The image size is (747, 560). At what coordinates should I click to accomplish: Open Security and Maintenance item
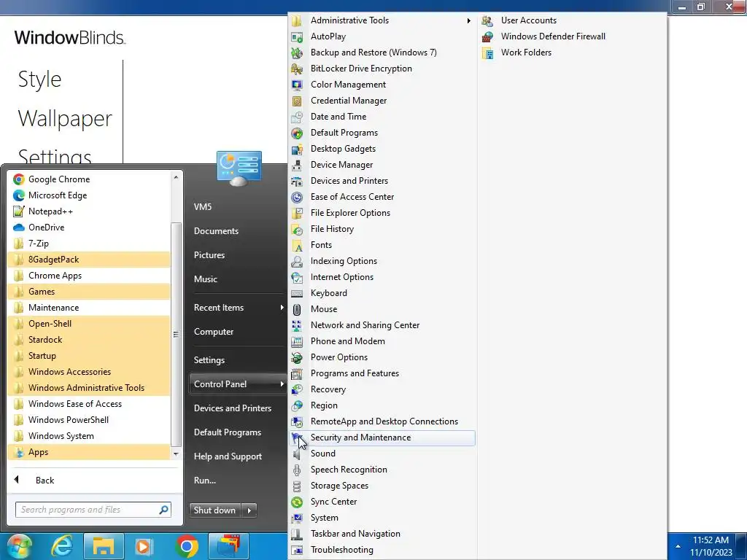click(382, 437)
